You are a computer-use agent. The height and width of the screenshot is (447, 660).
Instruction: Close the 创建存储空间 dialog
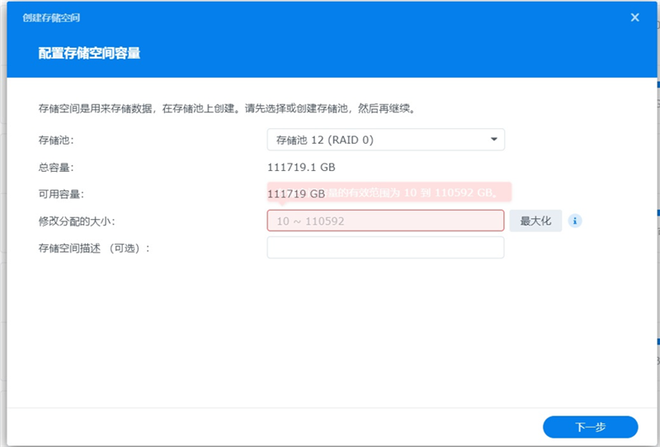click(x=635, y=17)
